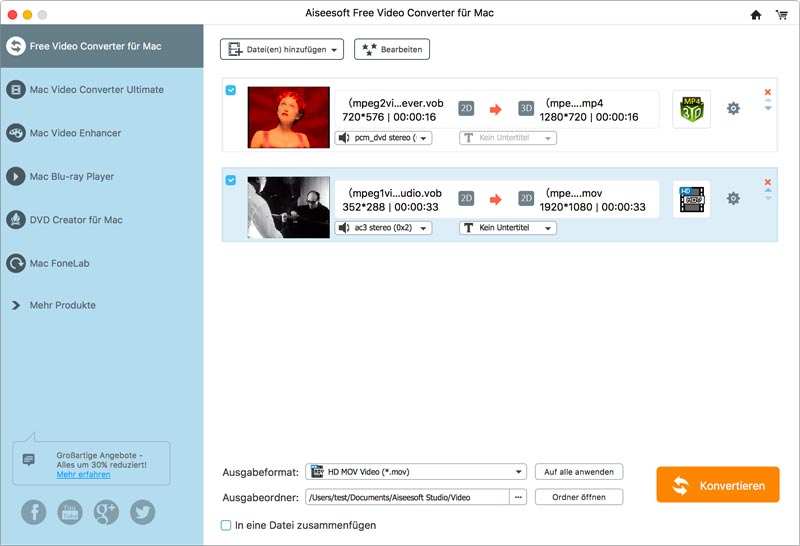Click the MP4 3D output profile icon
The width and height of the screenshot is (800, 546).
pos(691,109)
